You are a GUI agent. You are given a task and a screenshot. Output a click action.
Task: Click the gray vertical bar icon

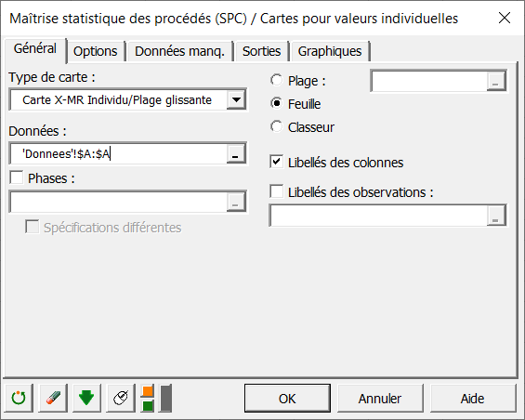pos(165,399)
